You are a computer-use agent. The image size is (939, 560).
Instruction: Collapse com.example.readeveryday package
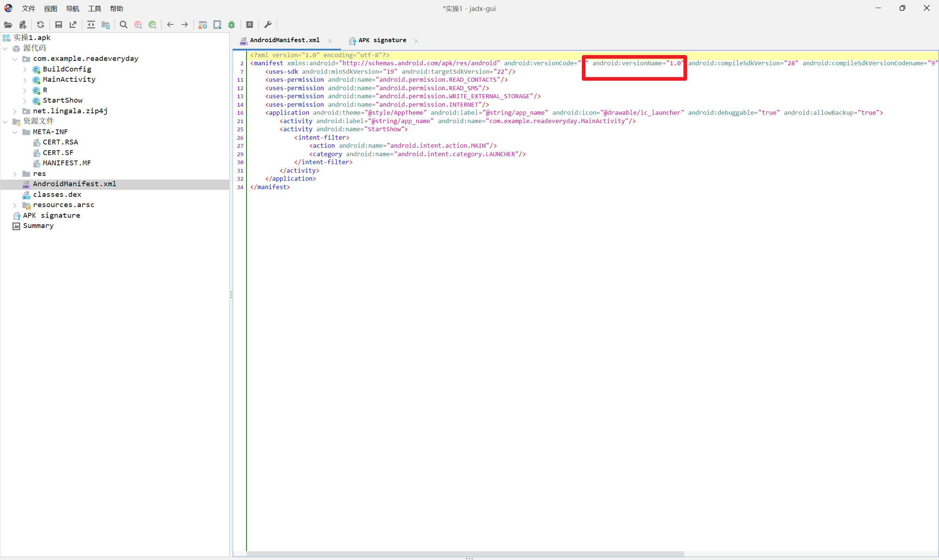15,59
